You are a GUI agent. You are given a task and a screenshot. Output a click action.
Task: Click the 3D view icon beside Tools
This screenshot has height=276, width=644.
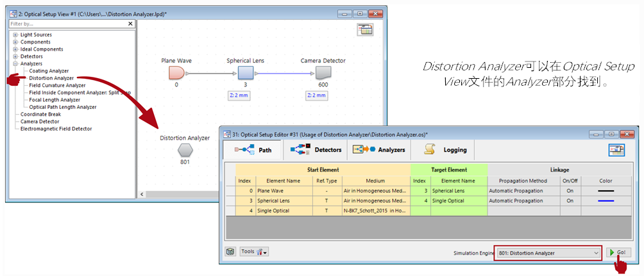(230, 252)
